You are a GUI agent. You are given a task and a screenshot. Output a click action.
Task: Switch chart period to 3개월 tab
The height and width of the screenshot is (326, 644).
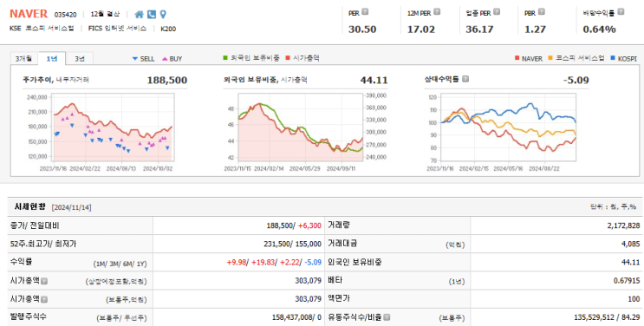[x=23, y=58]
